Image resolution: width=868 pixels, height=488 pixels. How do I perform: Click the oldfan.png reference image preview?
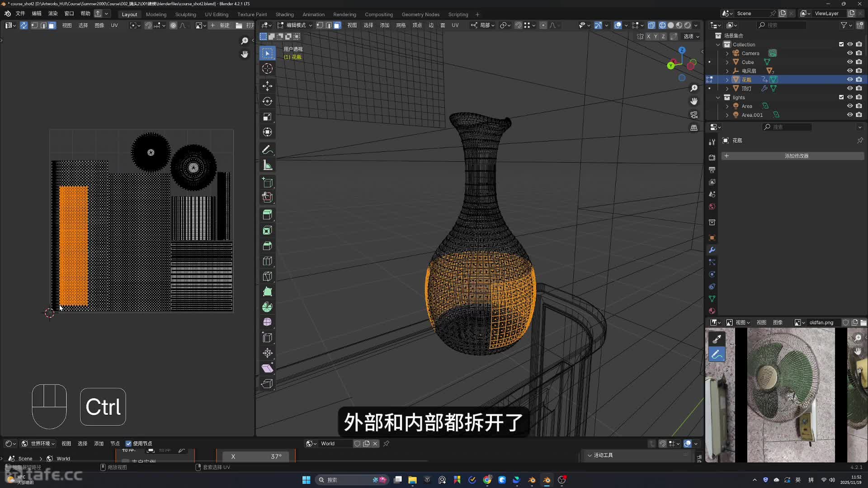point(790,394)
